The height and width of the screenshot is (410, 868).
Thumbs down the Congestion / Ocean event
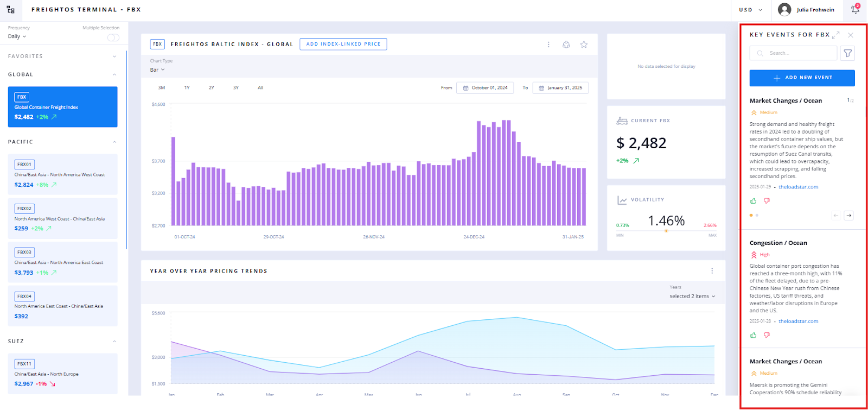[767, 335]
